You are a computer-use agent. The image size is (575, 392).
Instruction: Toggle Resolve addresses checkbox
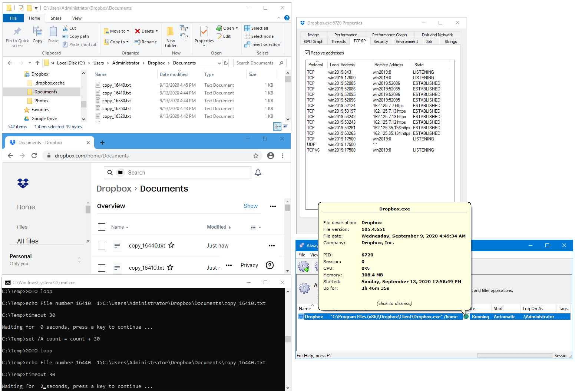(x=307, y=53)
